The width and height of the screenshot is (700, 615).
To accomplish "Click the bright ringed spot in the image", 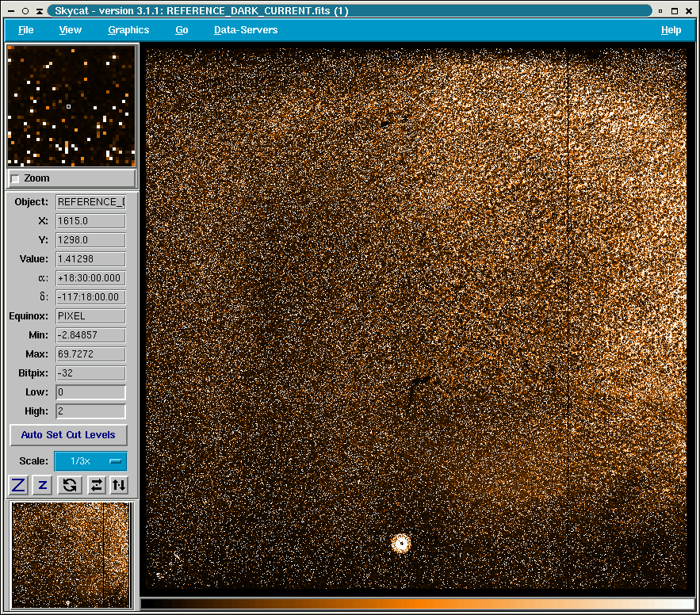I will point(401,543).
